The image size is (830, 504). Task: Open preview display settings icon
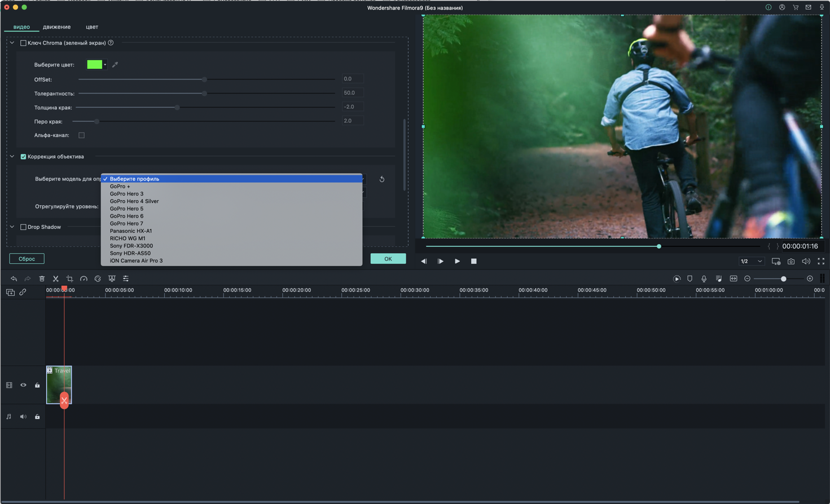point(776,262)
